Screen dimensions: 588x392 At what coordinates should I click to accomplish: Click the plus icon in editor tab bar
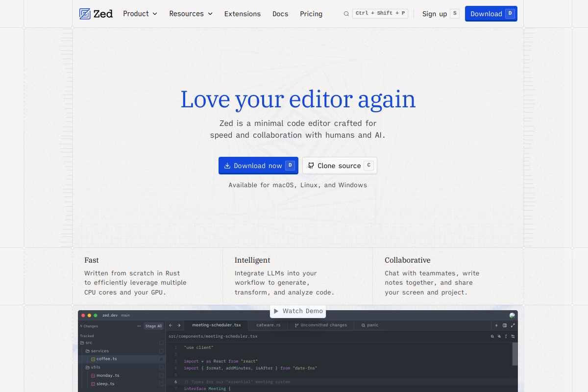pos(496,325)
